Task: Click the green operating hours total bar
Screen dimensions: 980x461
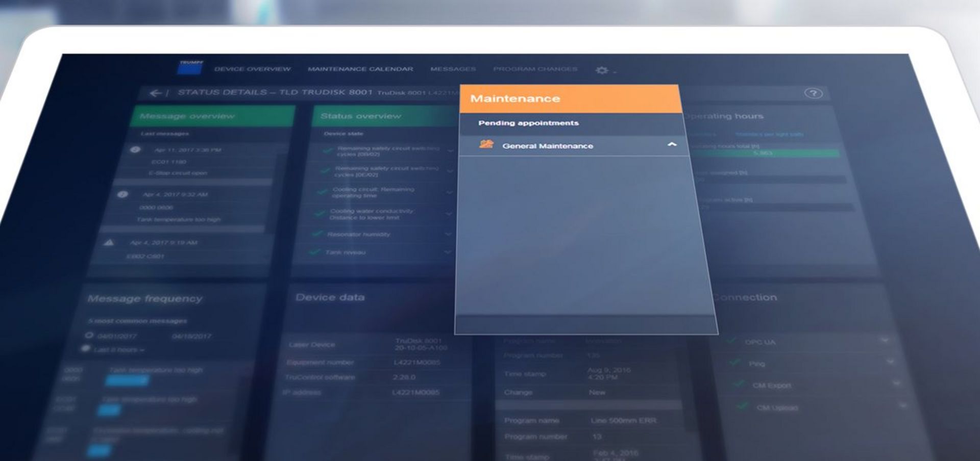Action: coord(766,153)
